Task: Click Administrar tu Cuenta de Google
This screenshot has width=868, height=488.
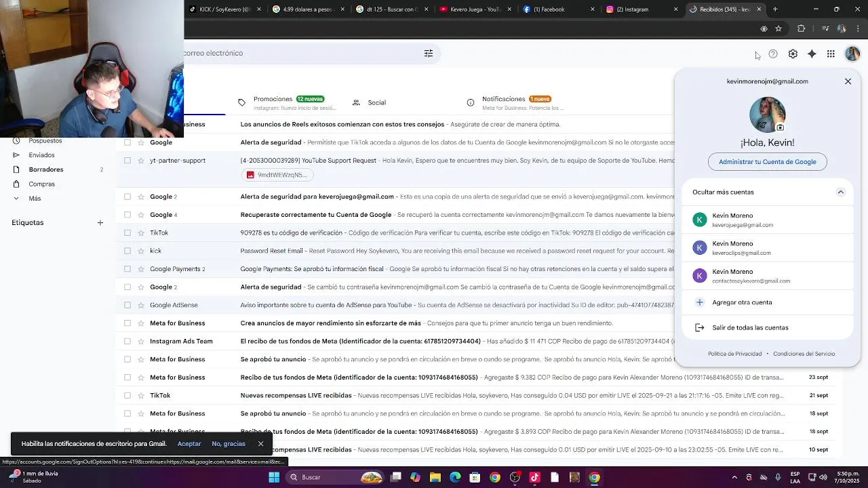Action: click(767, 162)
